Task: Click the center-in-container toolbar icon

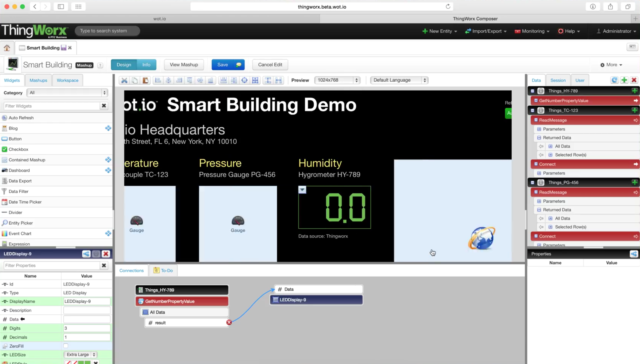Action: click(244, 80)
